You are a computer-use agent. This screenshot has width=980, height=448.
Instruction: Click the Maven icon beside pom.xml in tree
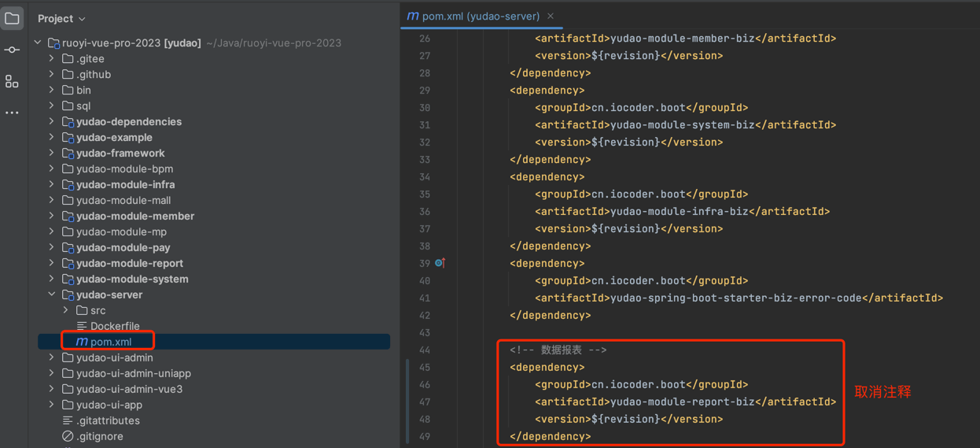point(82,342)
